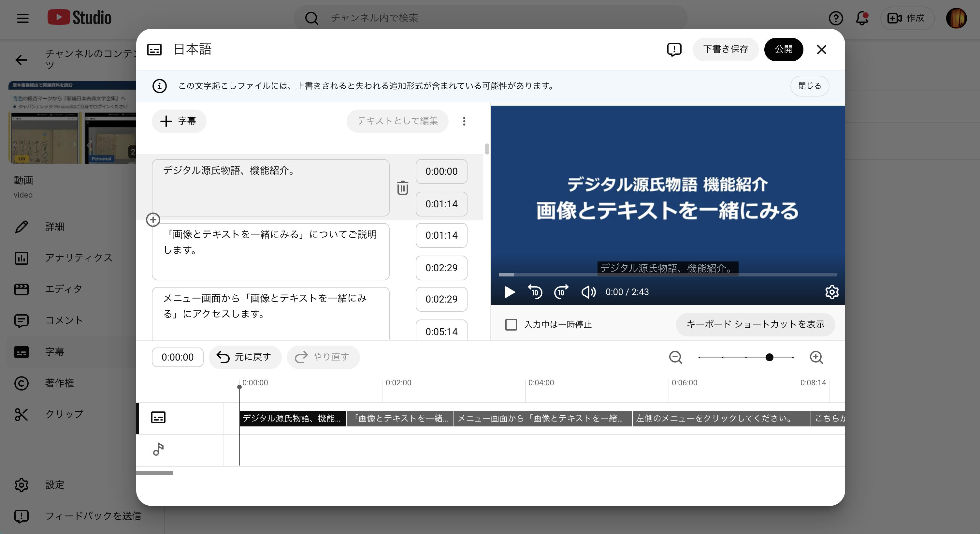980x534 pixels.
Task: Collapse the sidebar with the hamburger menu
Action: coord(22,18)
